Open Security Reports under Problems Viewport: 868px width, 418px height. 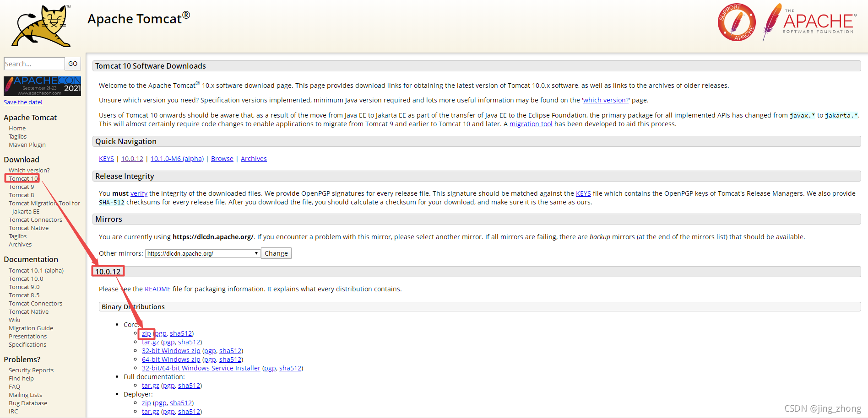[x=31, y=370]
